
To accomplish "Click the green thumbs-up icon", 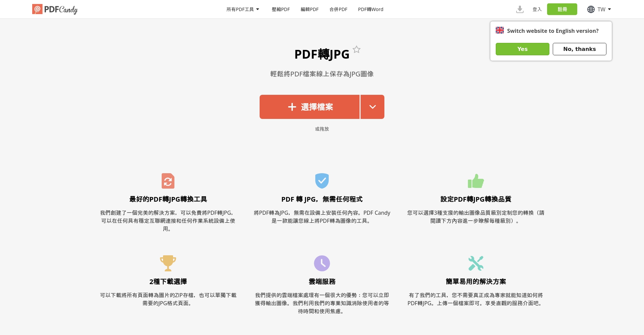I will (x=476, y=181).
